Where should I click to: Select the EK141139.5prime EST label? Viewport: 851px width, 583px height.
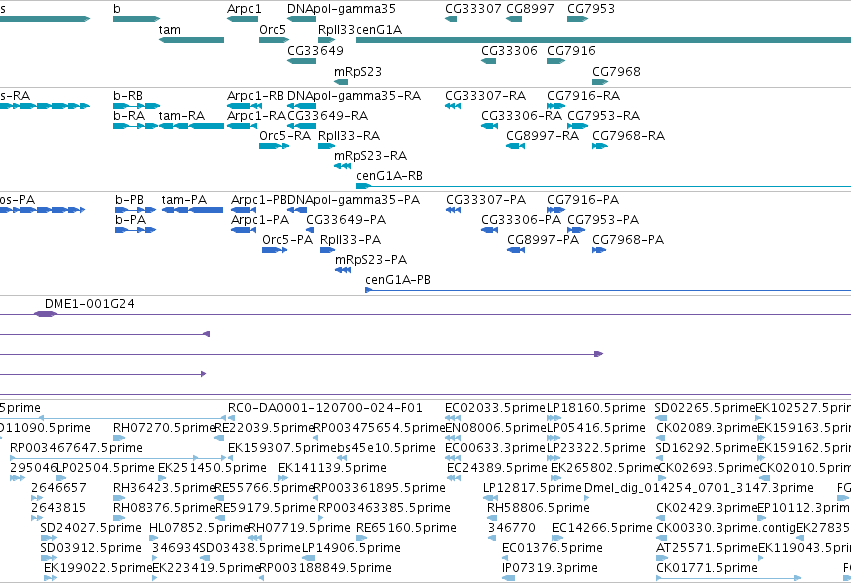(332, 468)
